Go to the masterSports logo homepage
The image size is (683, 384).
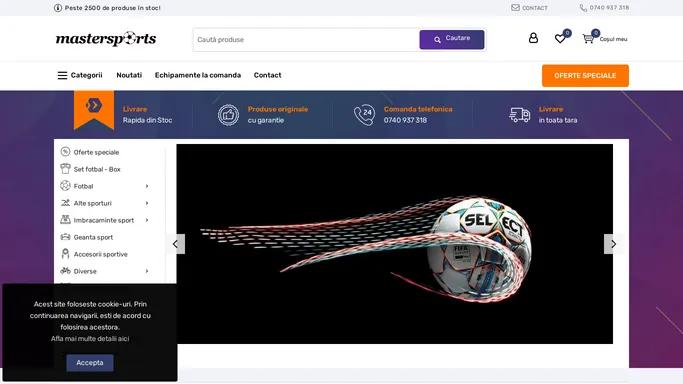click(x=106, y=39)
